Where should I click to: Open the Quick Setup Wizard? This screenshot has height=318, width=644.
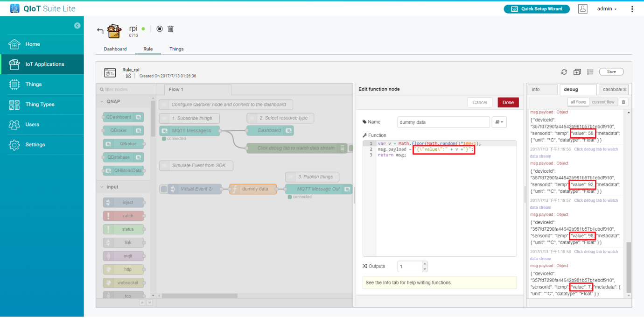coord(537,9)
